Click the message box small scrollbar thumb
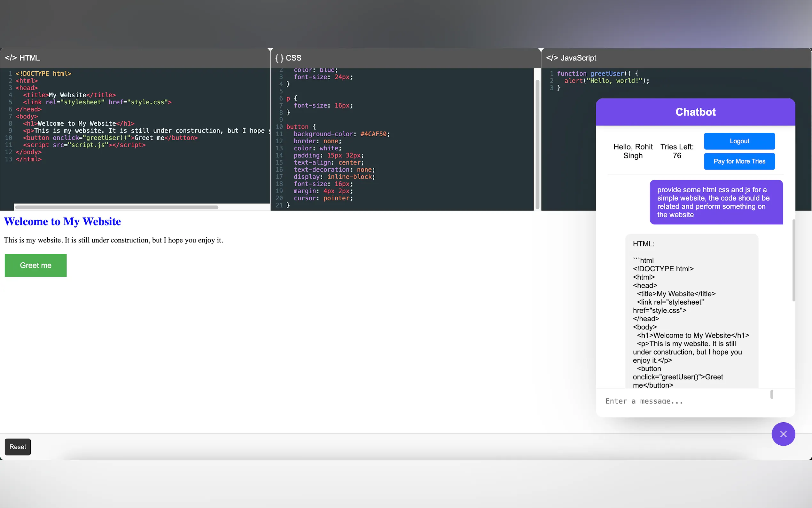The width and height of the screenshot is (812, 508). [x=771, y=394]
